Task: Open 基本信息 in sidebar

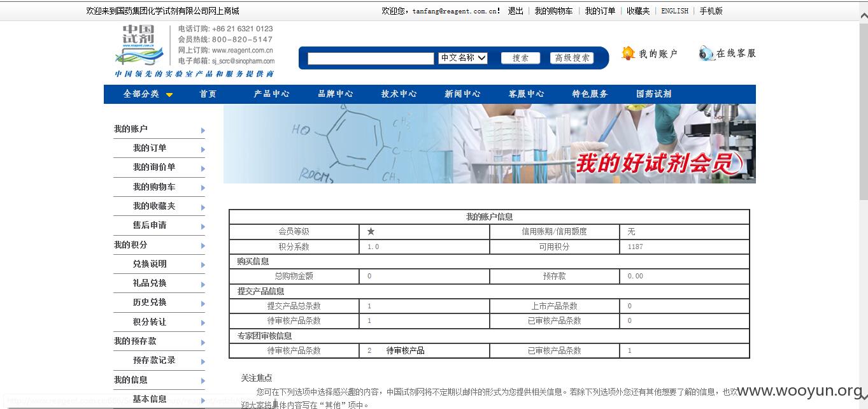Action: (150, 399)
